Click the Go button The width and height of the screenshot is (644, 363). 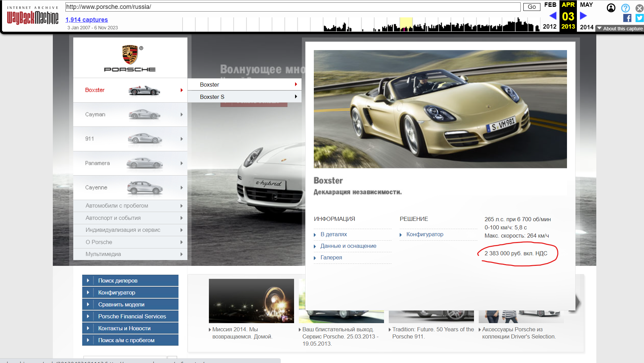[532, 7]
